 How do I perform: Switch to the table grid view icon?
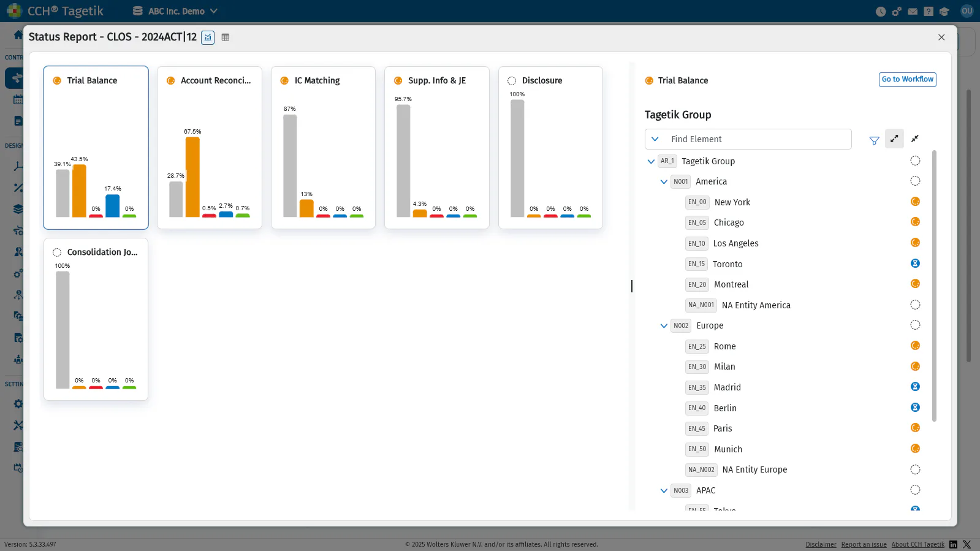tap(226, 37)
